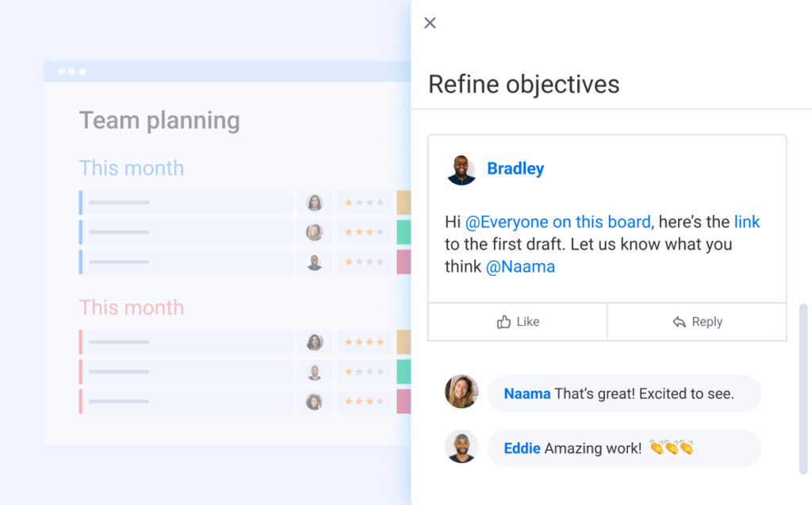The image size is (812, 505).
Task: Open Bradley's profile avatar
Action: coord(462,170)
